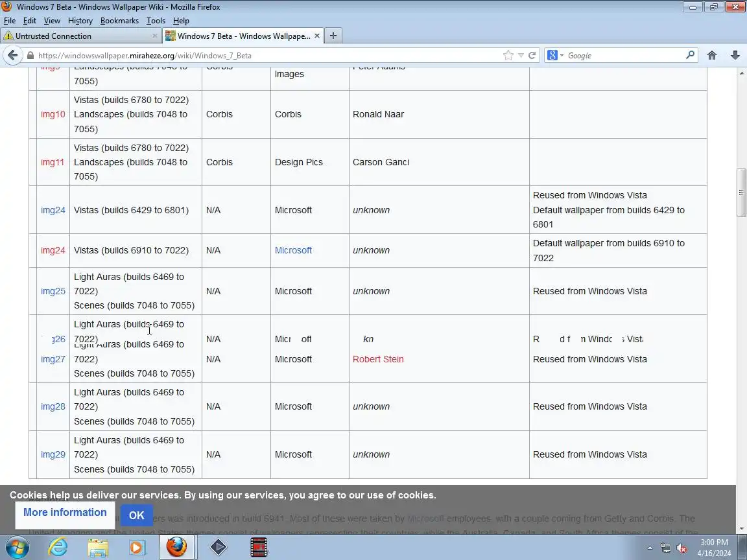This screenshot has height=560, width=747.
Task: Open the blue diamond taskbar app
Action: [218, 547]
